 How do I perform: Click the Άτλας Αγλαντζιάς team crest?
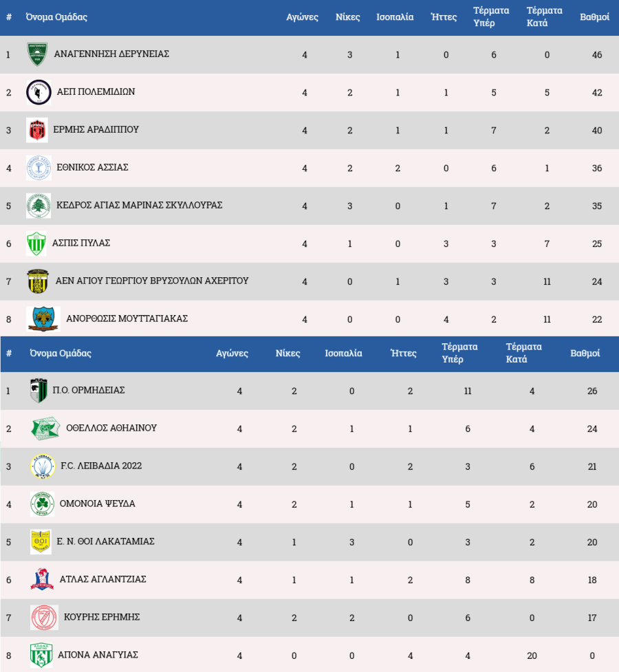click(x=42, y=580)
